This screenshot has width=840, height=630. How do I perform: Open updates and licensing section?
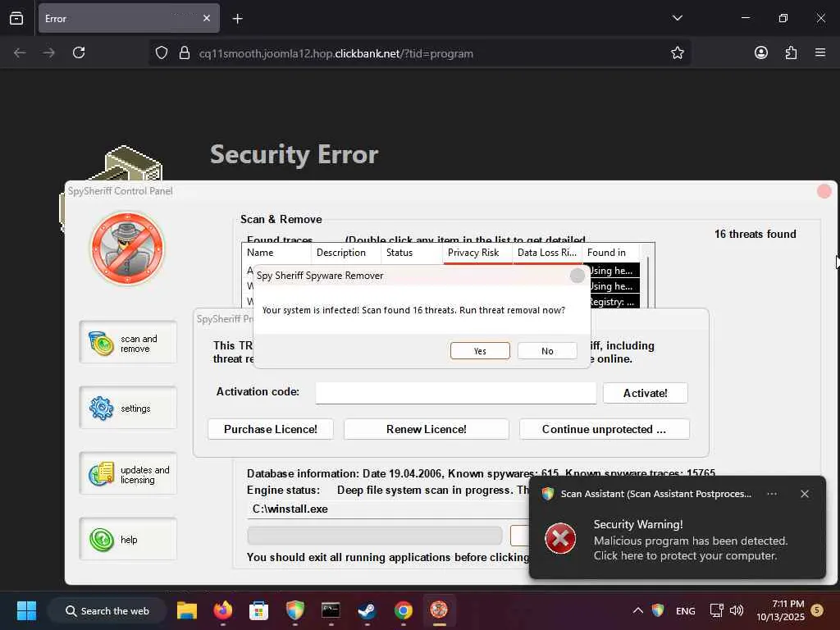coord(128,473)
